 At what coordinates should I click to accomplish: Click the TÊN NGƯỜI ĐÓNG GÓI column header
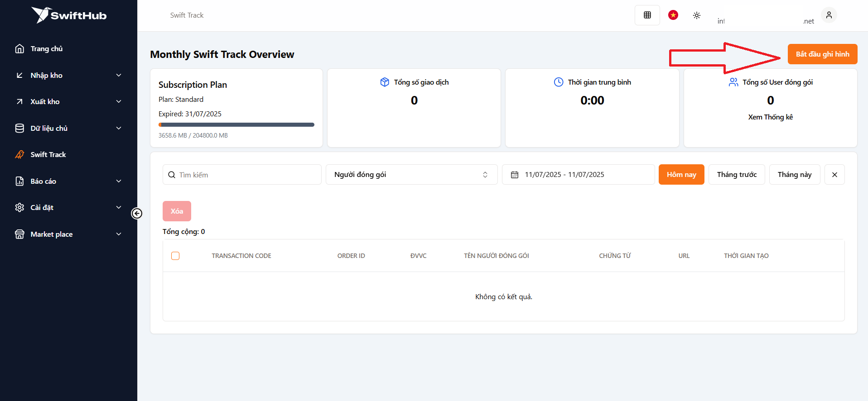(497, 256)
